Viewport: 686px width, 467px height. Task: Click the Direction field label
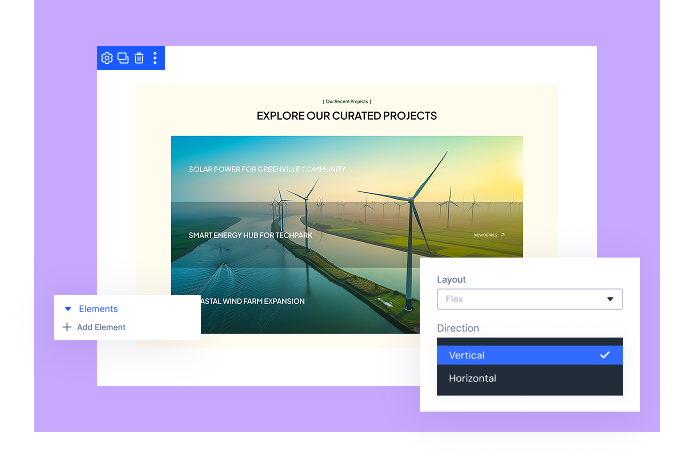click(x=458, y=328)
